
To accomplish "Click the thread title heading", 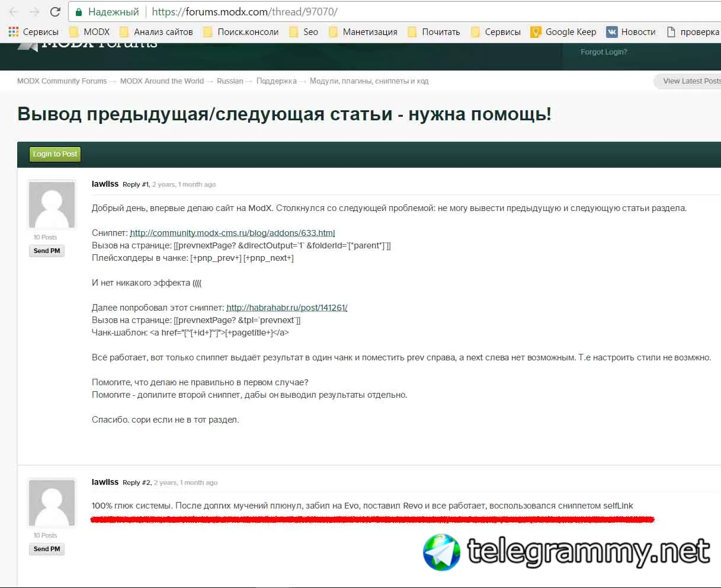I will click(x=284, y=114).
